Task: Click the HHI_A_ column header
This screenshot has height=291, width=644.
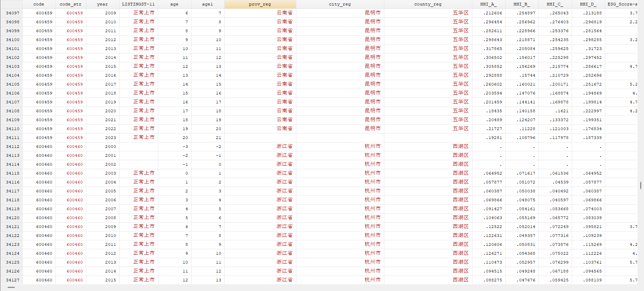Action: (488, 4)
